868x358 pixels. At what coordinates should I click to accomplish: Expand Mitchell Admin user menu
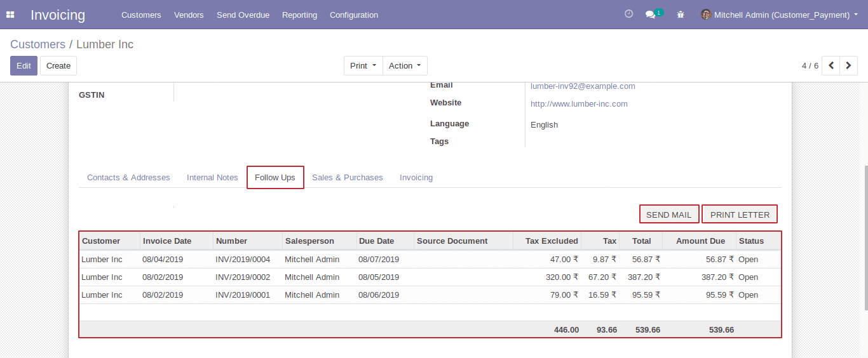[780, 15]
